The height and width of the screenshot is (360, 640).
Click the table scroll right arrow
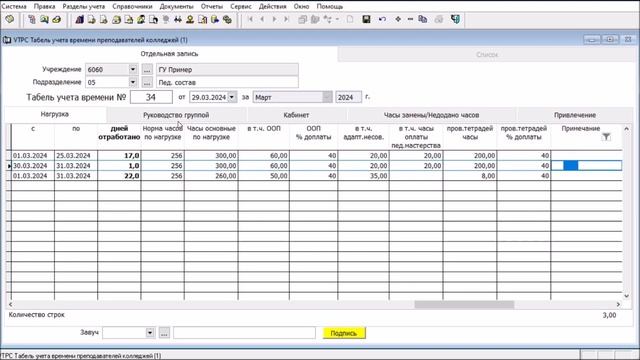pyautogui.click(x=618, y=304)
